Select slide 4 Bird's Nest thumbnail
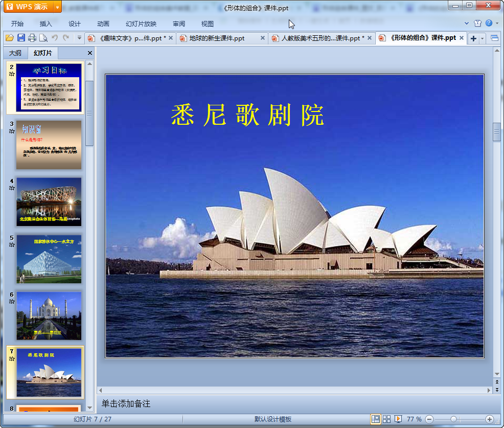This screenshot has width=504, height=428. click(x=49, y=201)
